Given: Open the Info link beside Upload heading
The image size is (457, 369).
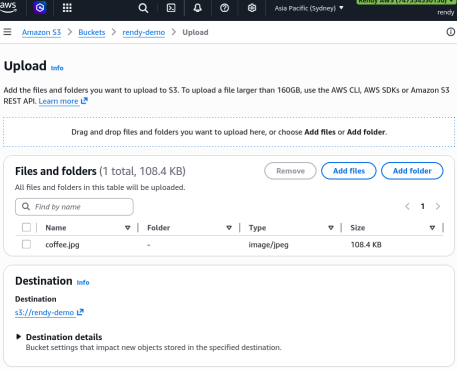Looking at the screenshot, I should pyautogui.click(x=57, y=68).
